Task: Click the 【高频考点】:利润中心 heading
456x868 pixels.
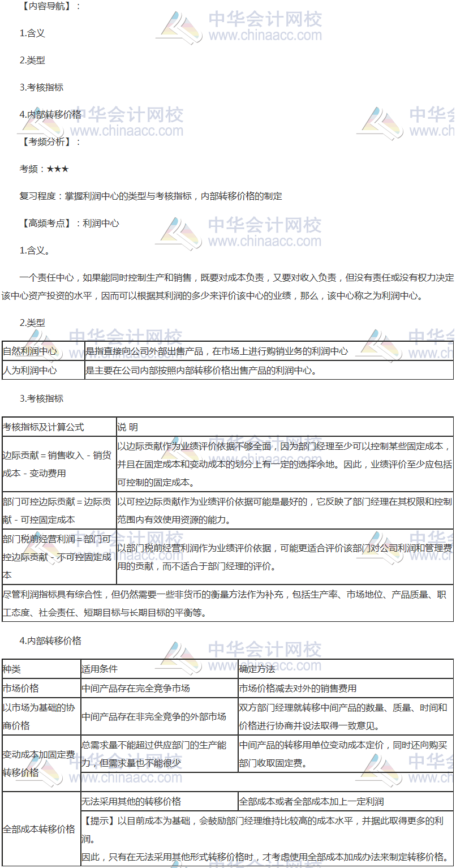Action: tap(69, 223)
